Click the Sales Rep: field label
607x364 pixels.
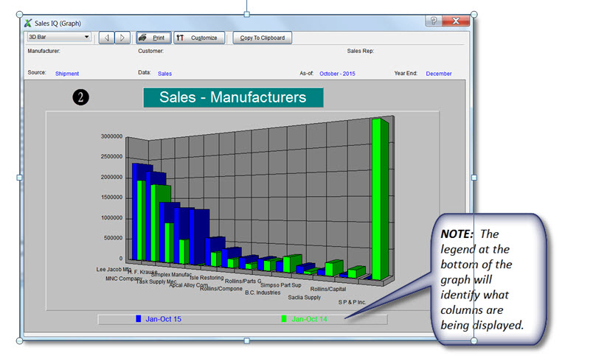[x=361, y=51]
